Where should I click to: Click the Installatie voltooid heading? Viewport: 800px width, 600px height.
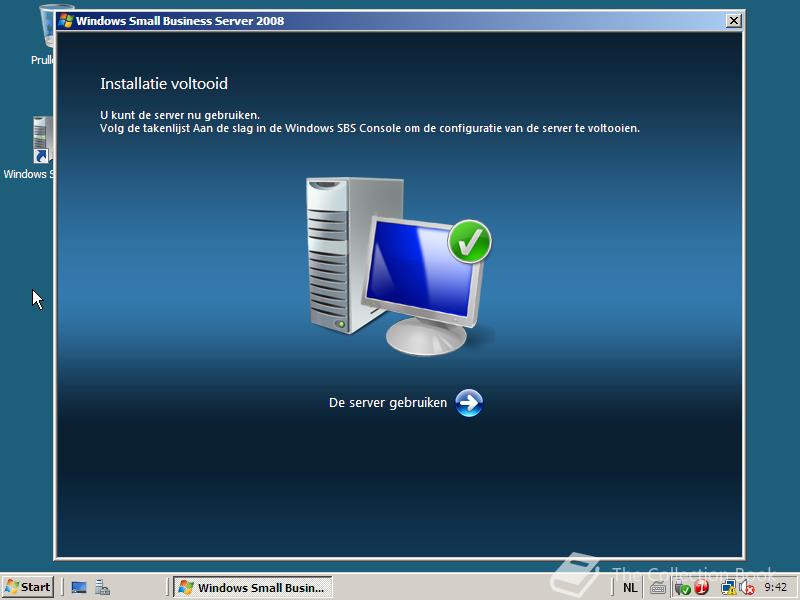164,84
